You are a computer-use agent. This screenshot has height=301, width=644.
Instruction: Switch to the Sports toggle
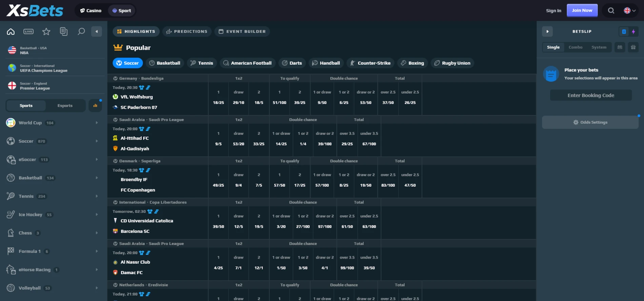tap(26, 105)
